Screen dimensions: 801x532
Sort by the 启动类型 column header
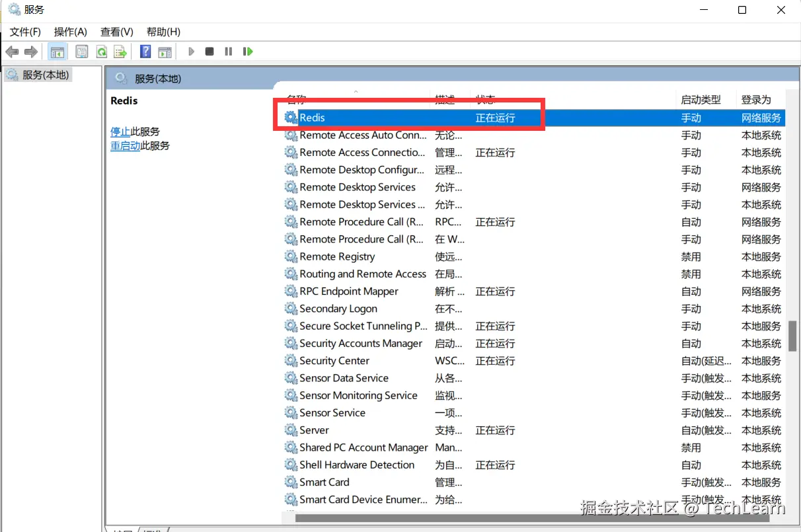[701, 100]
